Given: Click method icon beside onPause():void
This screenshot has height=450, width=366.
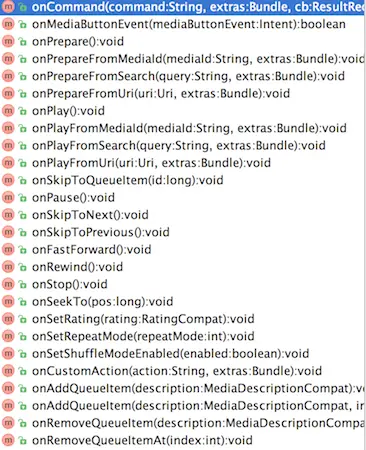Looking at the screenshot, I should click(x=8, y=197).
